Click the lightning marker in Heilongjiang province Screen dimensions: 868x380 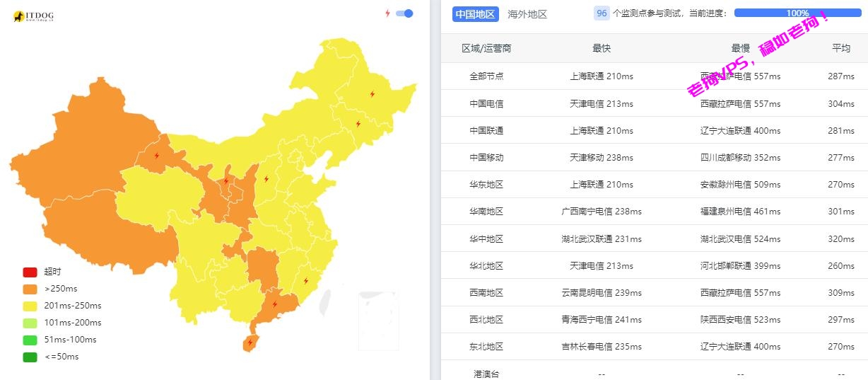point(373,93)
